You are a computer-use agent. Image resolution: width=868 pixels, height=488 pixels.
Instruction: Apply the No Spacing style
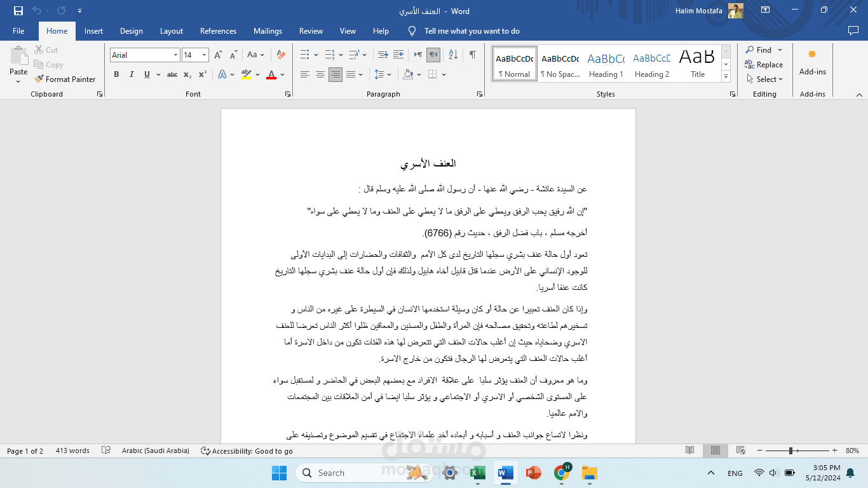coord(560,64)
